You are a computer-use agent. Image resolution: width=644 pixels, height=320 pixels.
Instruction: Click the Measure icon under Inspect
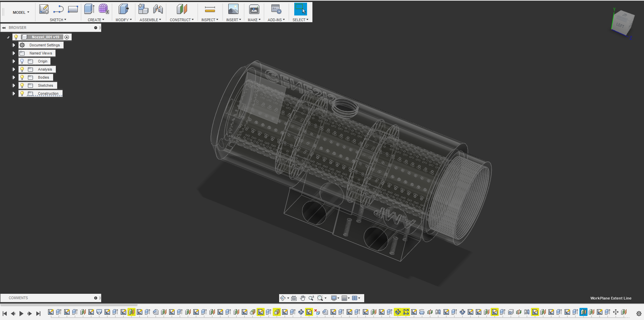tap(210, 9)
